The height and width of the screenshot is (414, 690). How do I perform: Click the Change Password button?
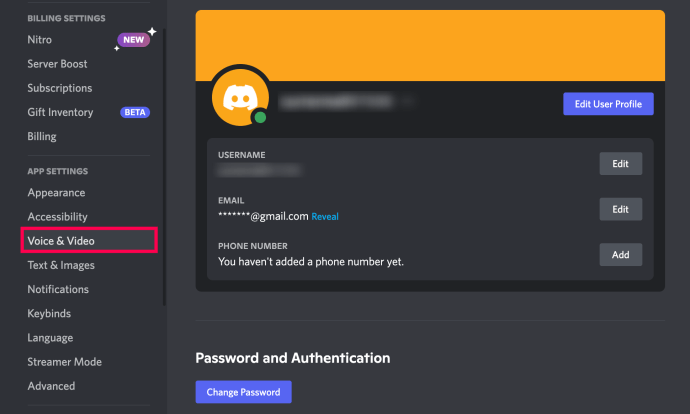coord(243,392)
